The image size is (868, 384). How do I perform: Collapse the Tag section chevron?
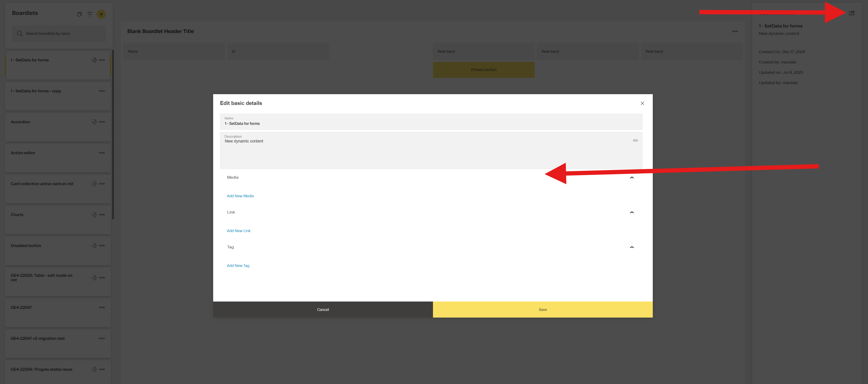tap(632, 247)
